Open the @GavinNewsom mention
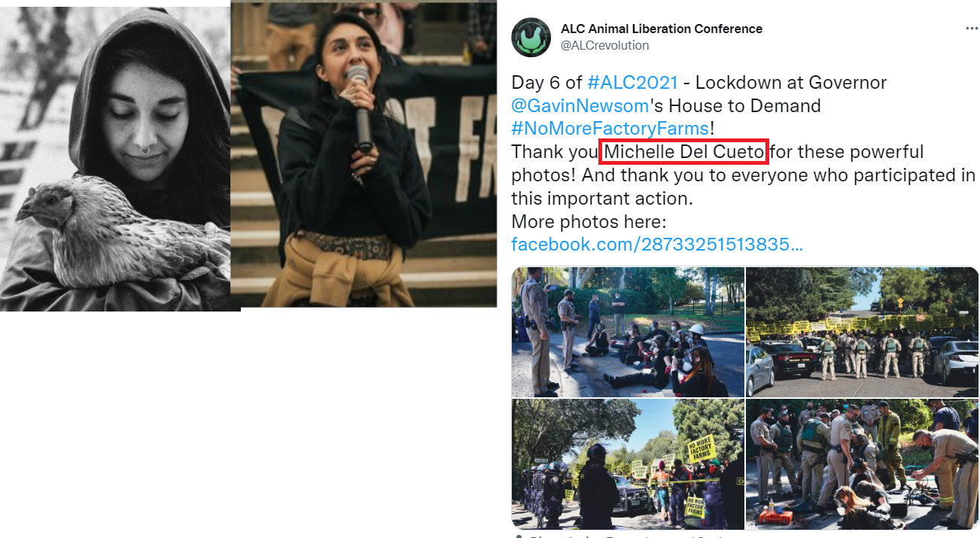The height and width of the screenshot is (538, 980). (x=580, y=105)
